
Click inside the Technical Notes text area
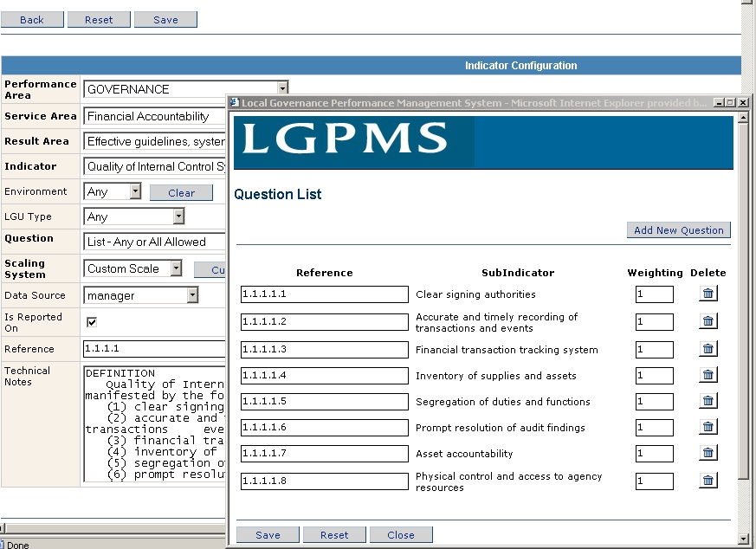154,423
